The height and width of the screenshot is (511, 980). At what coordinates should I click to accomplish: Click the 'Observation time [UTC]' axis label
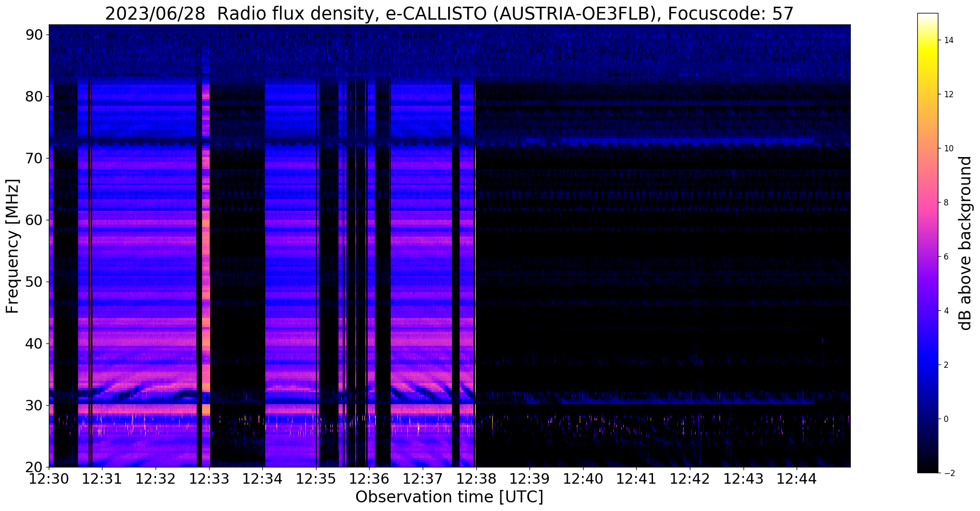click(449, 497)
